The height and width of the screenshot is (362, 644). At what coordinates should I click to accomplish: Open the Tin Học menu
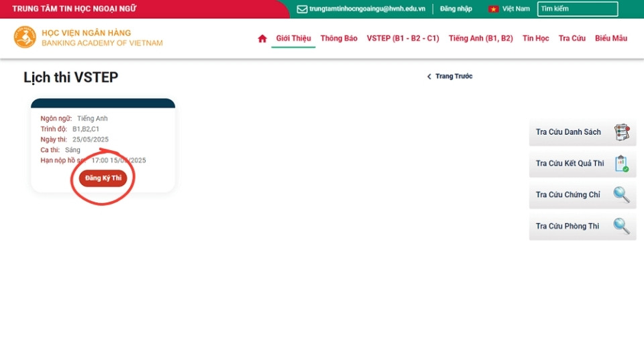tap(535, 39)
